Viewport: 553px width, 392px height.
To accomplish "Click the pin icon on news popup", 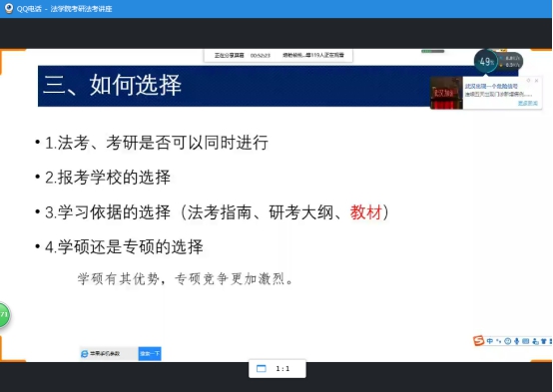I will click(x=528, y=81).
